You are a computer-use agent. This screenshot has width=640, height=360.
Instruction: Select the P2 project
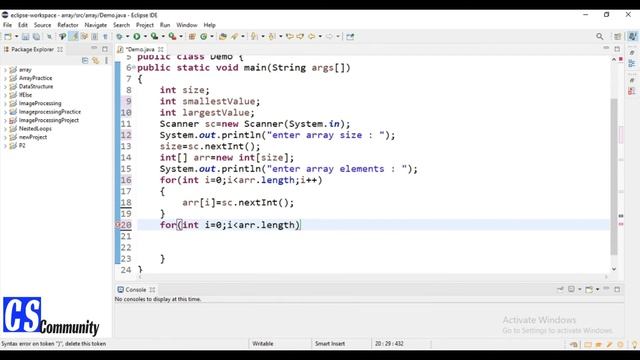(22, 146)
